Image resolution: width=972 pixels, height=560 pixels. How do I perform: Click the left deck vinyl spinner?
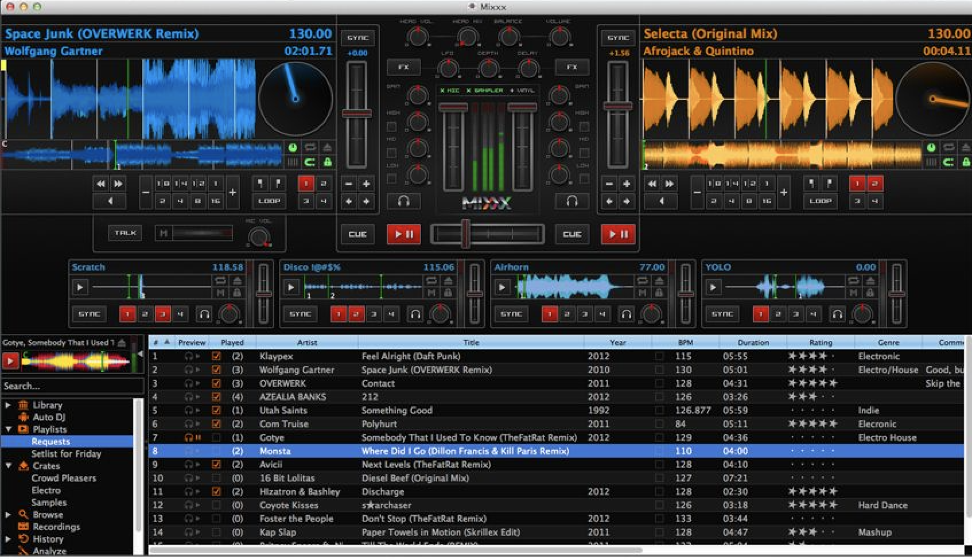[x=295, y=99]
